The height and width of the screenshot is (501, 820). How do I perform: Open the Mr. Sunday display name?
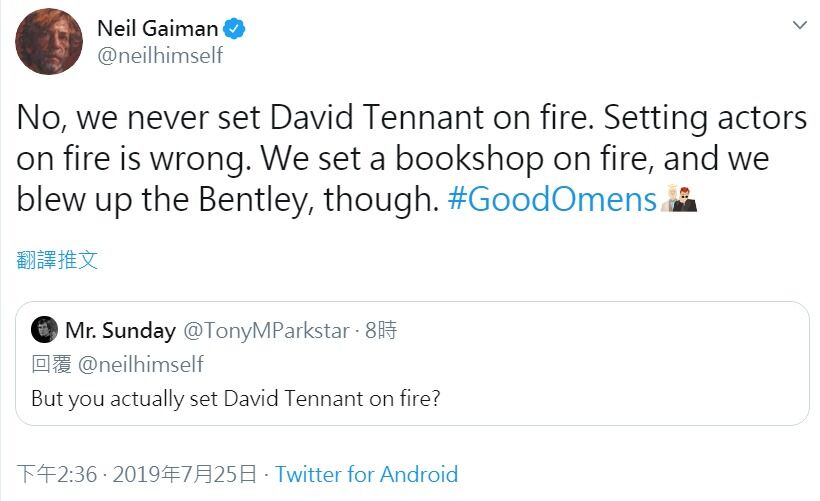point(120,331)
